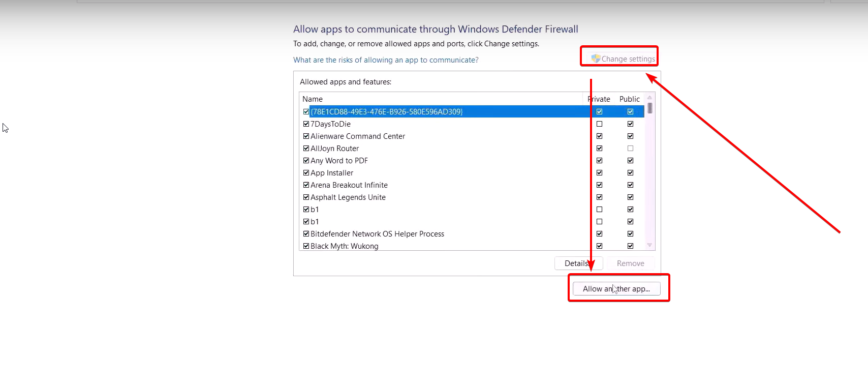Toggle Black Myth: Wukong enabled checkbox
Viewport: 868px width, 382px height.
click(x=306, y=246)
